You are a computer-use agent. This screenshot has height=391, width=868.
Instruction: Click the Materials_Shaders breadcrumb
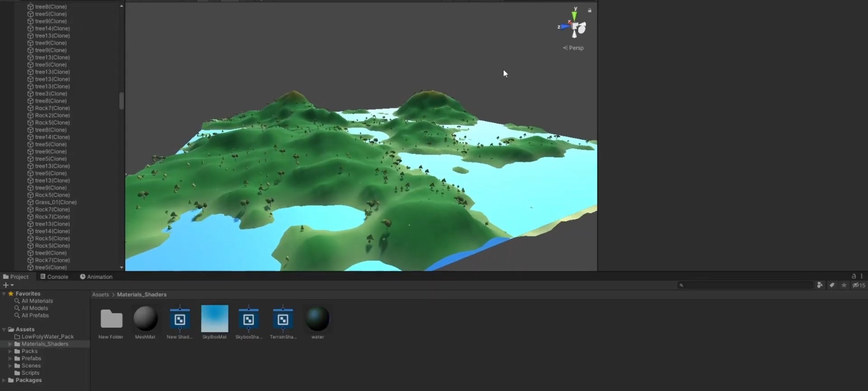click(x=142, y=295)
